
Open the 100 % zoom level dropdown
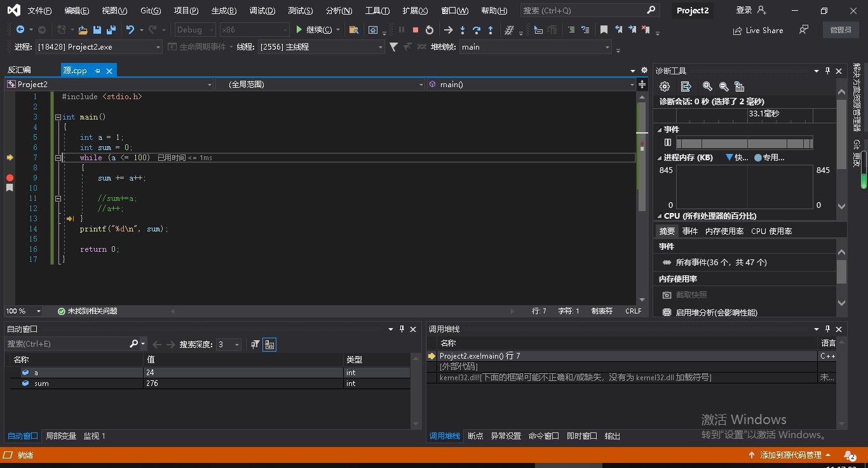pyautogui.click(x=24, y=311)
